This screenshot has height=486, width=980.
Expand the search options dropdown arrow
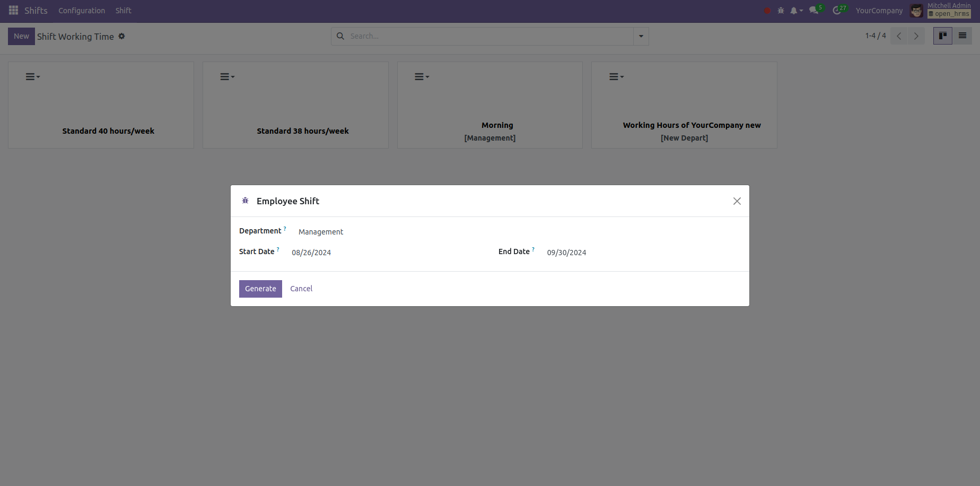click(x=641, y=36)
